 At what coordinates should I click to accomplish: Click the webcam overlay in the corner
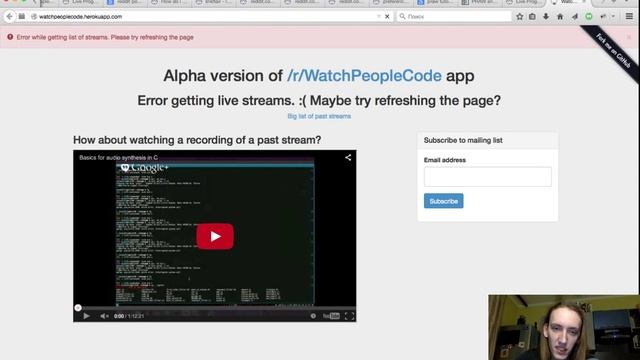pos(564,327)
